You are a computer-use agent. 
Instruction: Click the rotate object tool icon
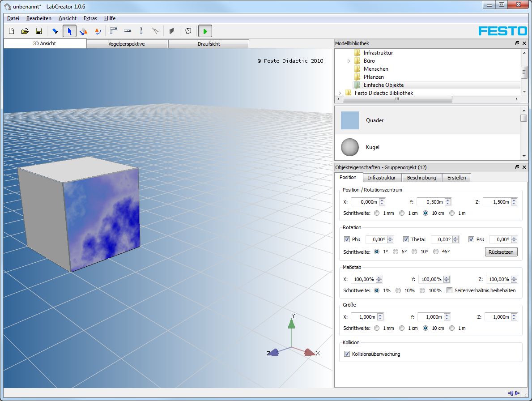coord(97,31)
